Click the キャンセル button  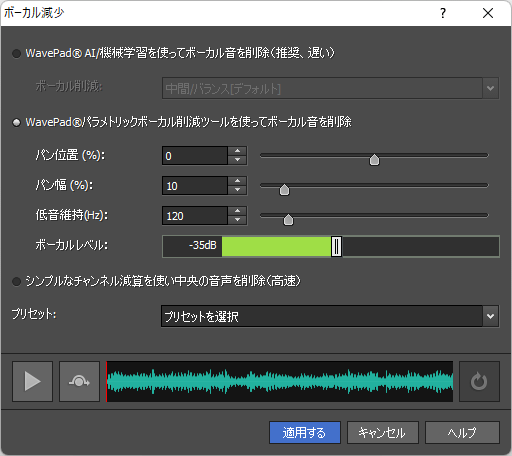point(383,433)
